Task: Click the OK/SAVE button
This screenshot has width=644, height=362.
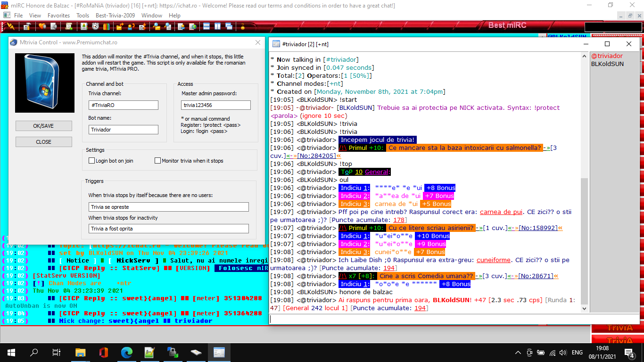Action: pyautogui.click(x=44, y=126)
